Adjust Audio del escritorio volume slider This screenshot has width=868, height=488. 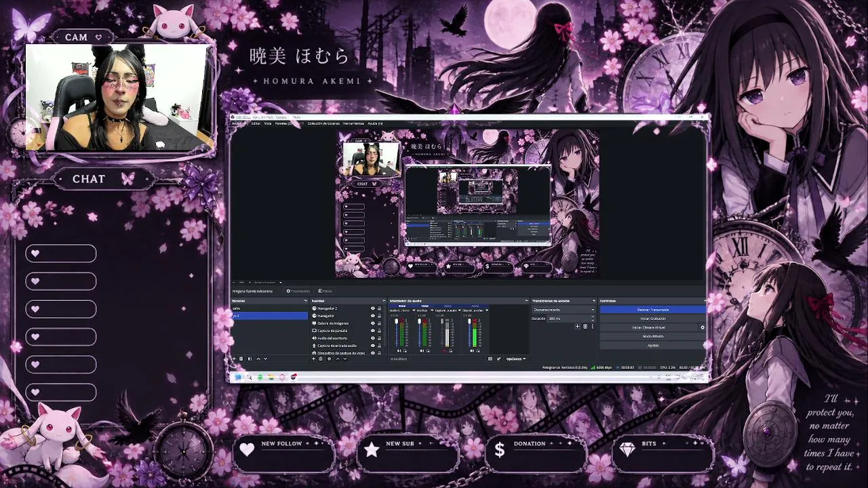point(397,332)
